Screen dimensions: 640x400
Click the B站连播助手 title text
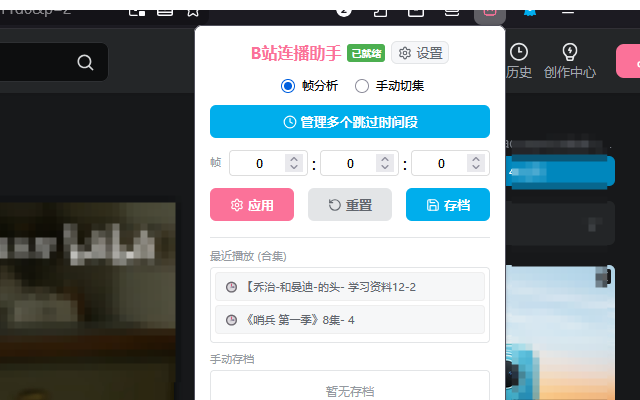[296, 53]
